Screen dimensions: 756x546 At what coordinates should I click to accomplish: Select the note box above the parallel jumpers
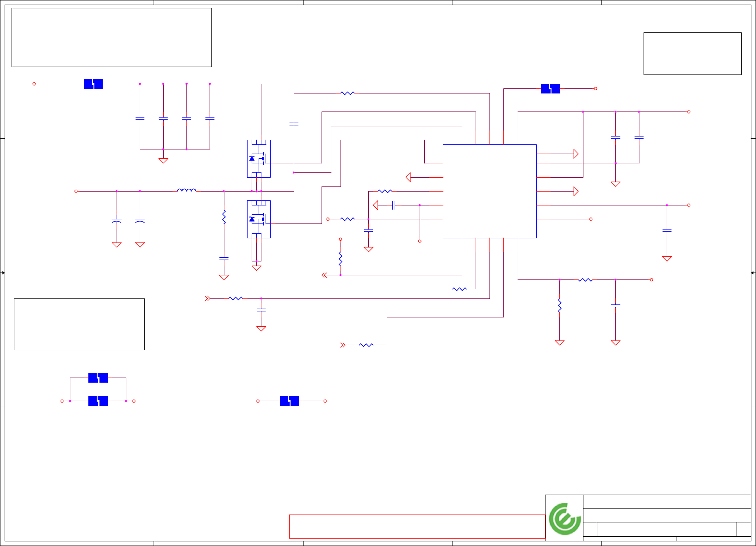tap(79, 324)
